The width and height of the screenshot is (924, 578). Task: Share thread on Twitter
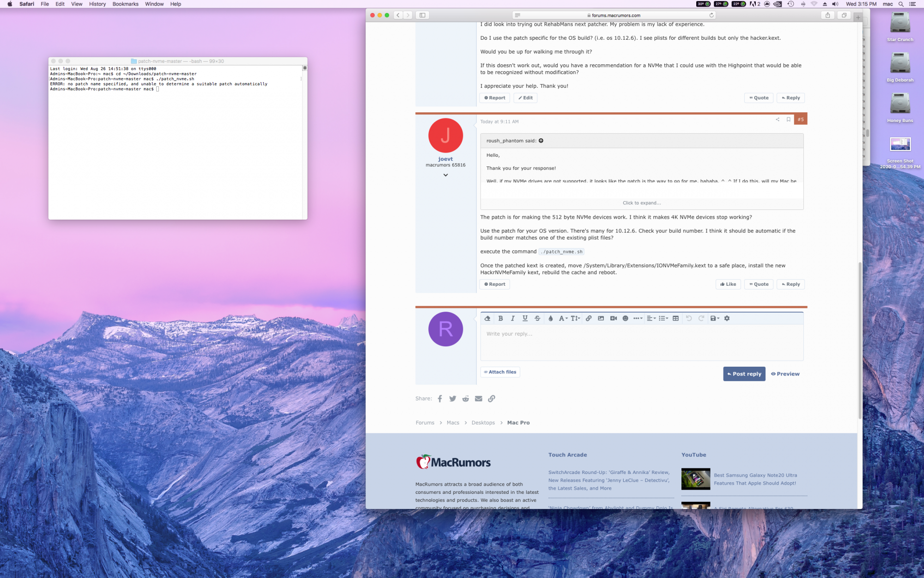453,399
